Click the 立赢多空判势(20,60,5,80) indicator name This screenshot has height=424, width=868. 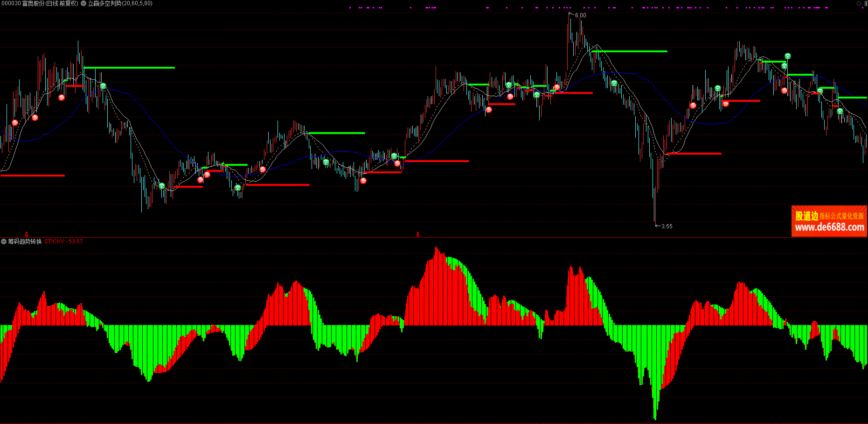click(x=120, y=3)
